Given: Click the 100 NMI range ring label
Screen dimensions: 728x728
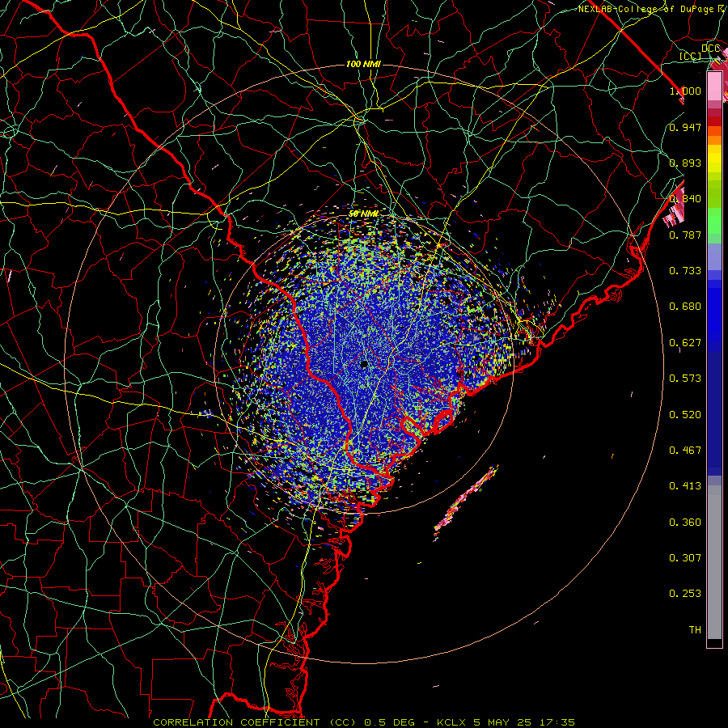Looking at the screenshot, I should (x=363, y=64).
